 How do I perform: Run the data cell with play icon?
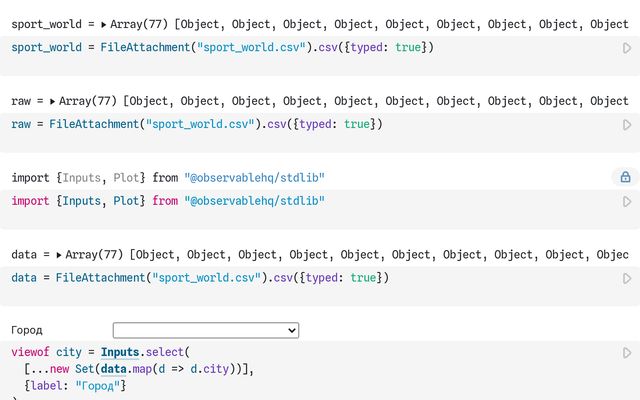(627, 278)
